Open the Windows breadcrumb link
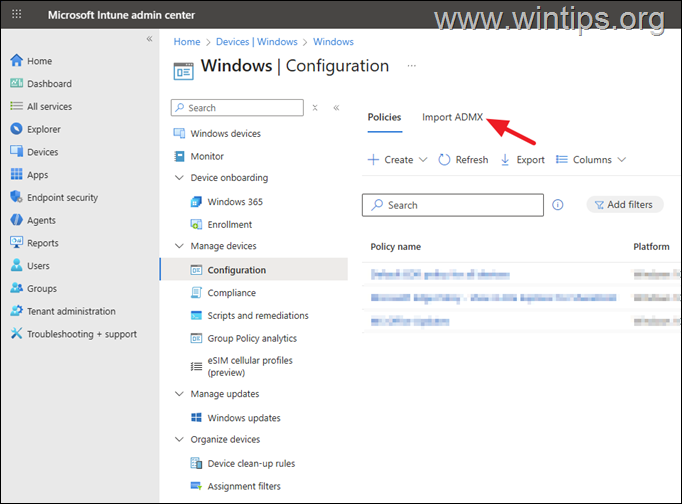The image size is (682, 504). [x=333, y=42]
